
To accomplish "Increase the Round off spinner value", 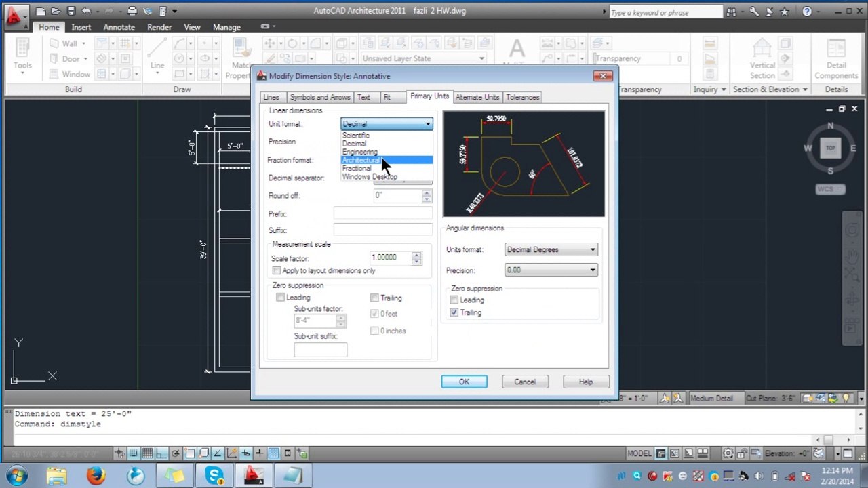I will point(426,192).
